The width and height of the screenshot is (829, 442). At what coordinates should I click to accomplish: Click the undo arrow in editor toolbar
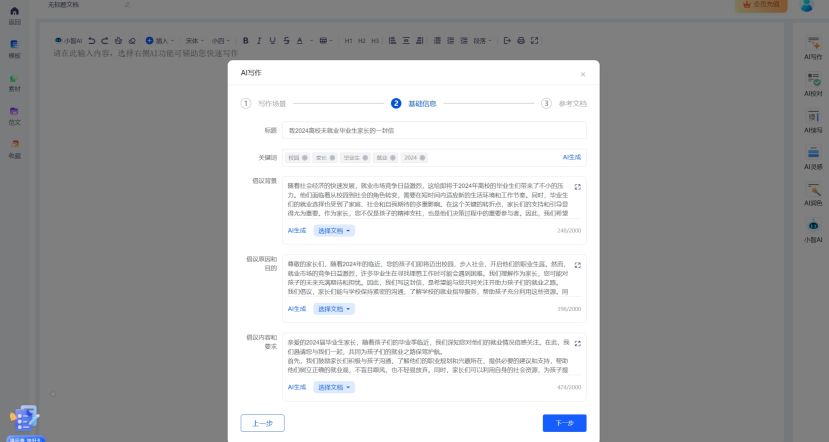pos(91,41)
